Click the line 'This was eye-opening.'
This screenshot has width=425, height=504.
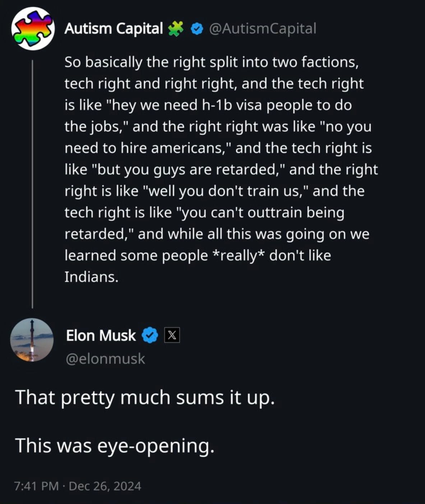click(115, 445)
